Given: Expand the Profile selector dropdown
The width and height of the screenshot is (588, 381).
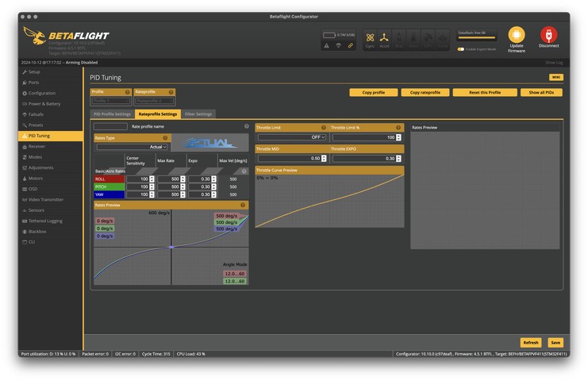Looking at the screenshot, I should 111,101.
